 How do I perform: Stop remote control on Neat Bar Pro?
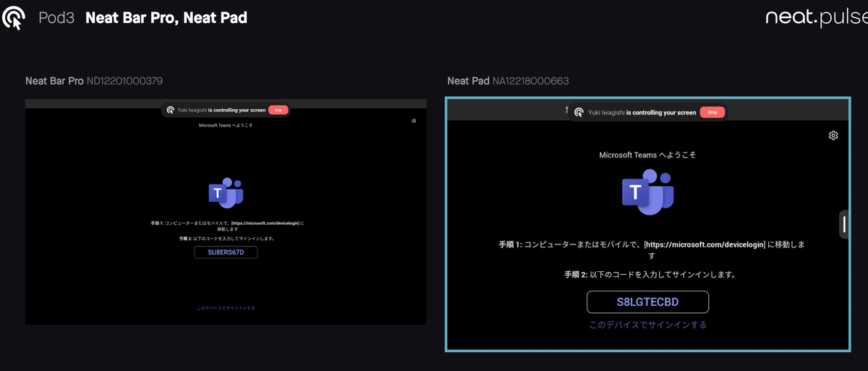(278, 110)
